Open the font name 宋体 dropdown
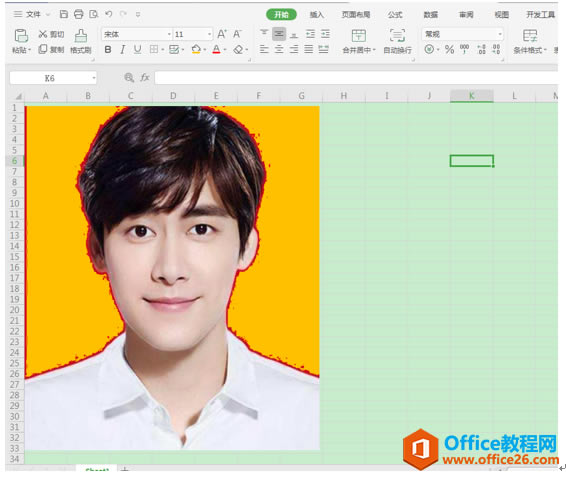566x477 pixels. tap(169, 34)
